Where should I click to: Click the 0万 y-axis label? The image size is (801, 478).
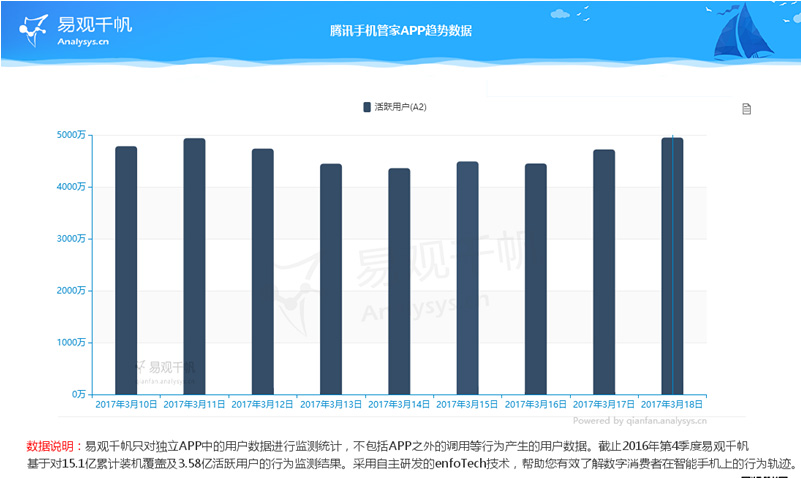(x=79, y=394)
